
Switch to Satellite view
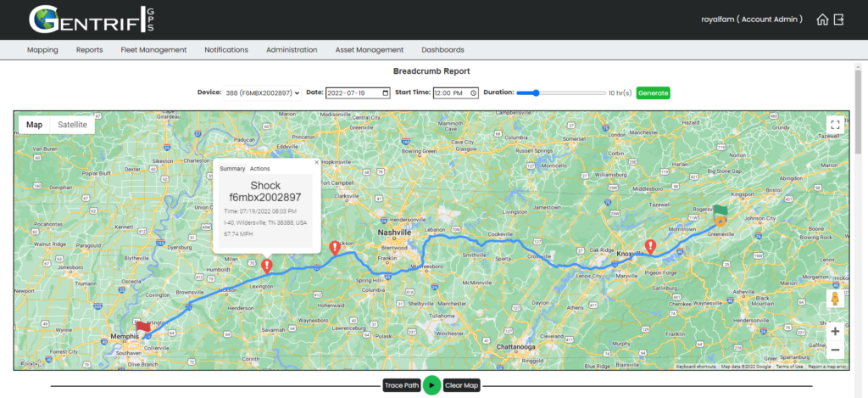[x=73, y=125]
